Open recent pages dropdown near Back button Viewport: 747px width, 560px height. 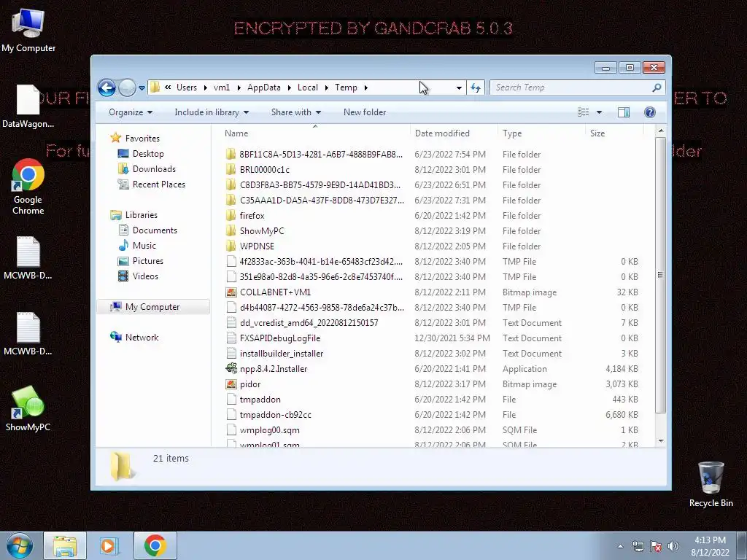(x=142, y=88)
